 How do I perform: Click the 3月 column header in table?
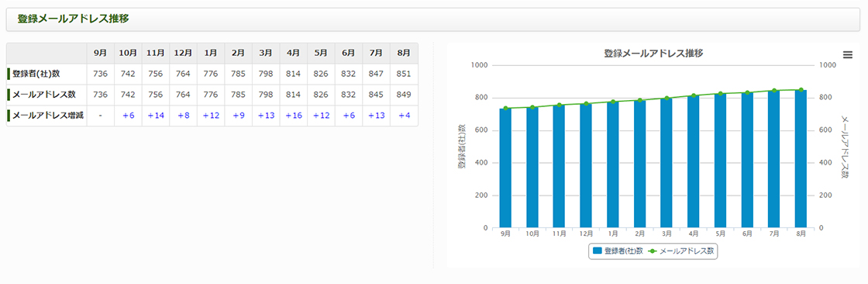coord(266,54)
